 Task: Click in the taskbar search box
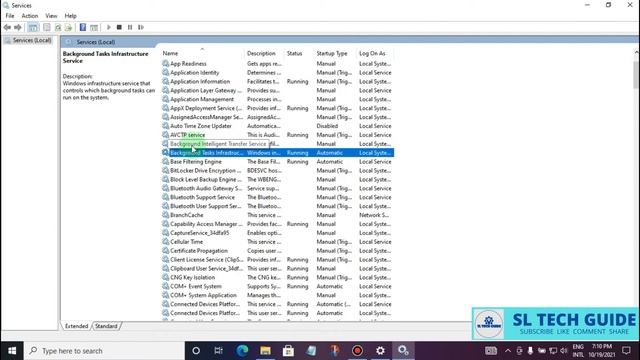(x=104, y=351)
